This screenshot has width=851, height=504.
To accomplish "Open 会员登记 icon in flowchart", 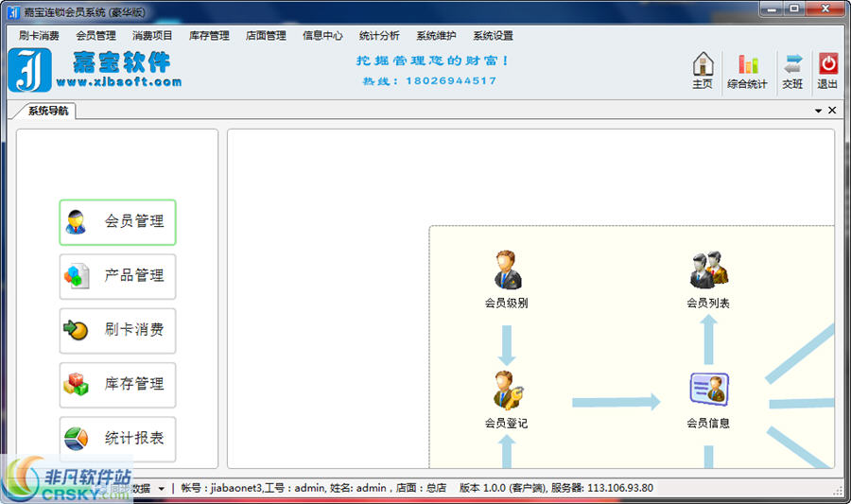I will coord(507,391).
